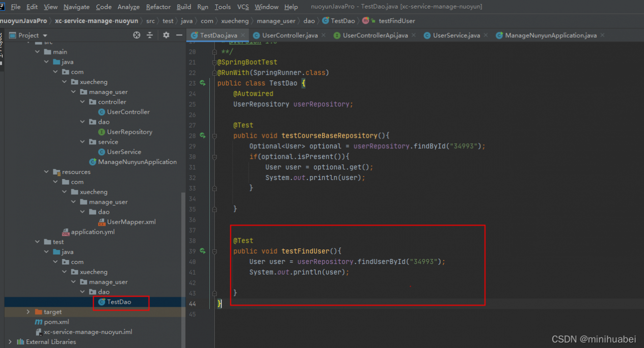Screen dimensions: 644x348
Task: Open the Project panel settings gear
Action: pyautogui.click(x=167, y=35)
